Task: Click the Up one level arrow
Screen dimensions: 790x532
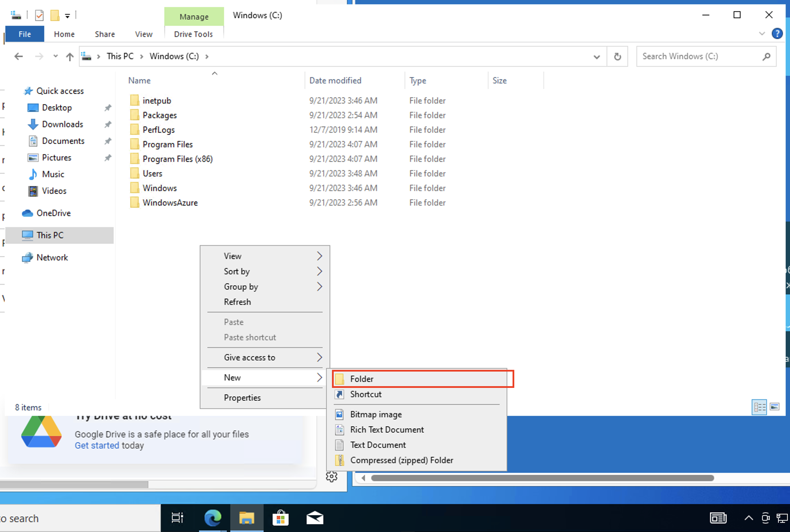Action: (69, 57)
